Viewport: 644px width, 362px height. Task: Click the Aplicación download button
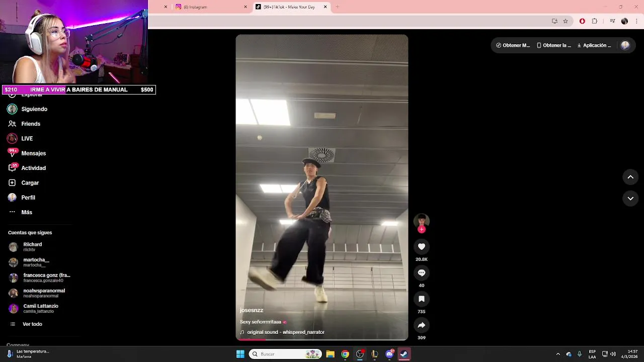594,45
